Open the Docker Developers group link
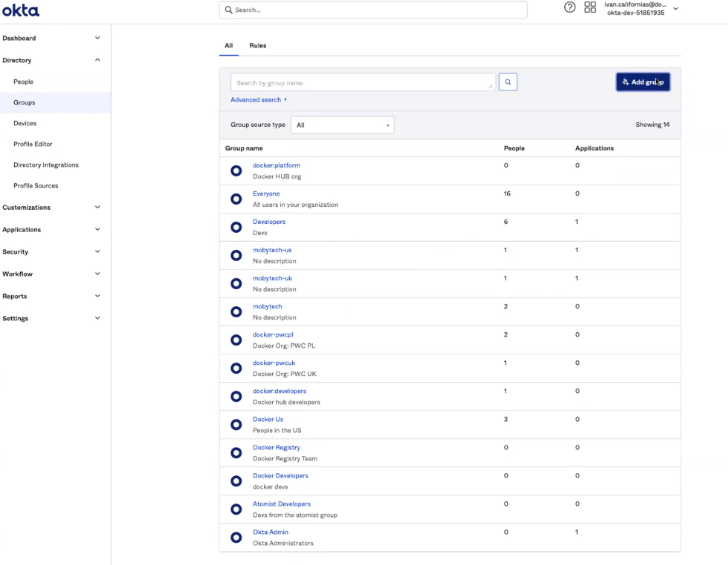 (280, 476)
